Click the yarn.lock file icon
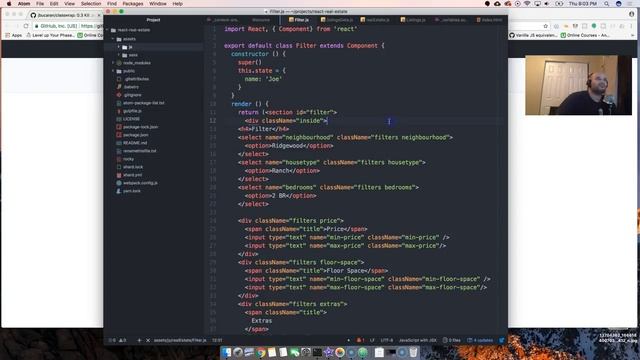Viewport: 640px width, 360px height. (119, 191)
